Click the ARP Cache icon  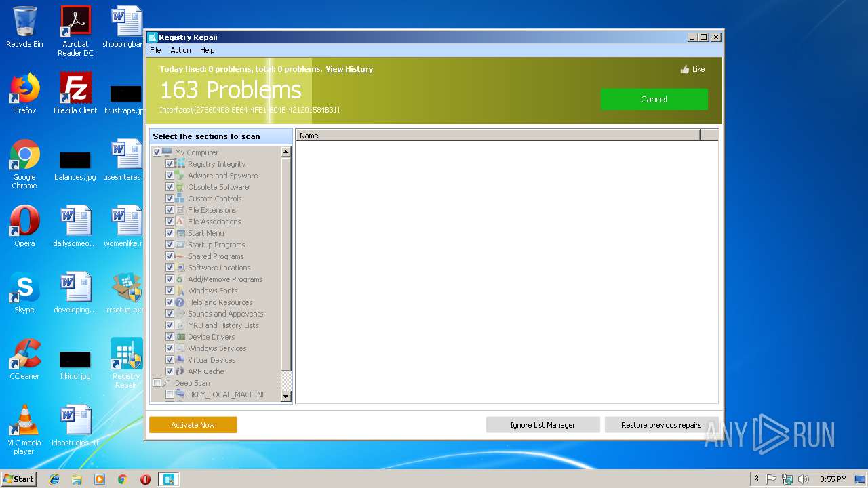coord(180,371)
